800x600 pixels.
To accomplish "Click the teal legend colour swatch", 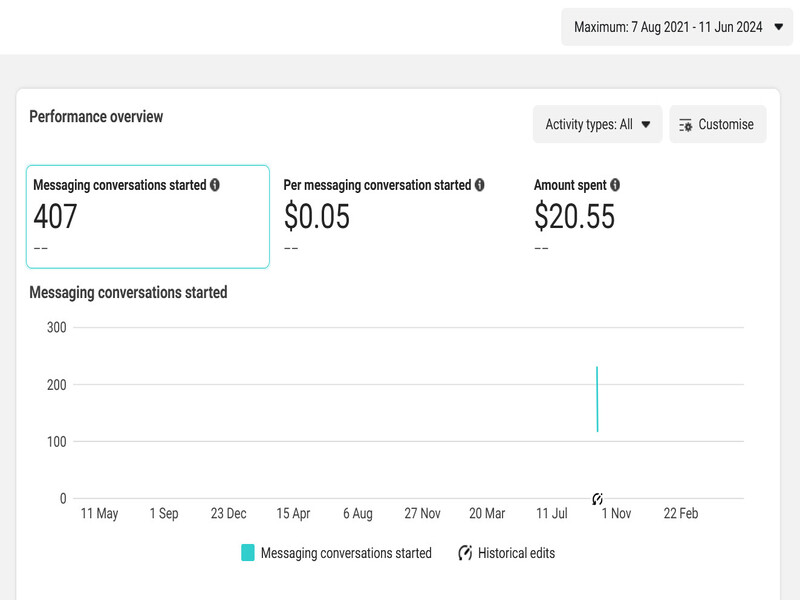I will tap(248, 553).
